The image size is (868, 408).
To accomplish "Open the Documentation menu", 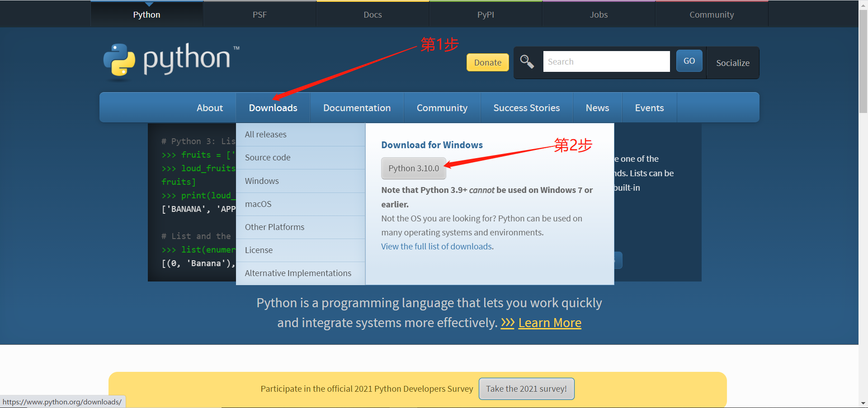I will [357, 108].
